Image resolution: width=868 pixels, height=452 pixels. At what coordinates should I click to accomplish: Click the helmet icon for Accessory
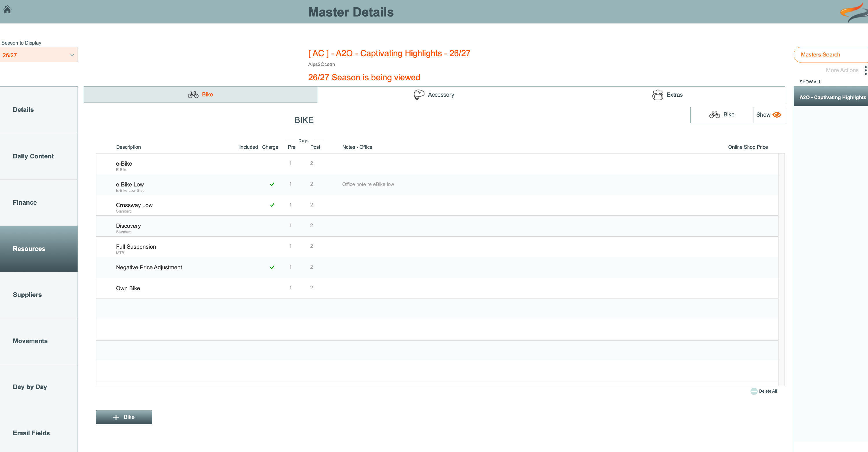coord(419,95)
